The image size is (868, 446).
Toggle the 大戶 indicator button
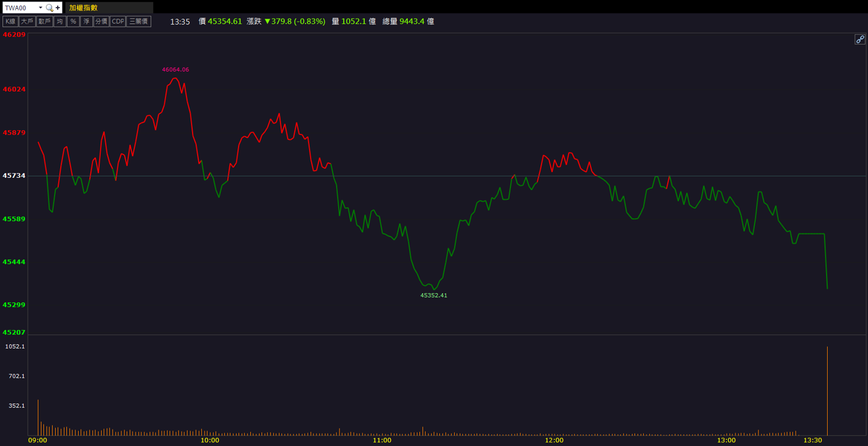[27, 22]
